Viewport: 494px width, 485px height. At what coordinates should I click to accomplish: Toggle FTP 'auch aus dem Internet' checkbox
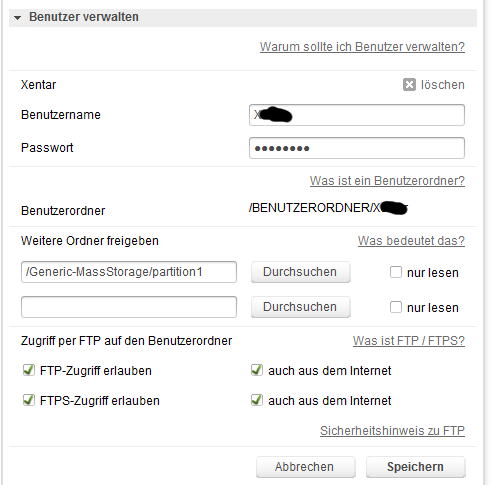[257, 370]
